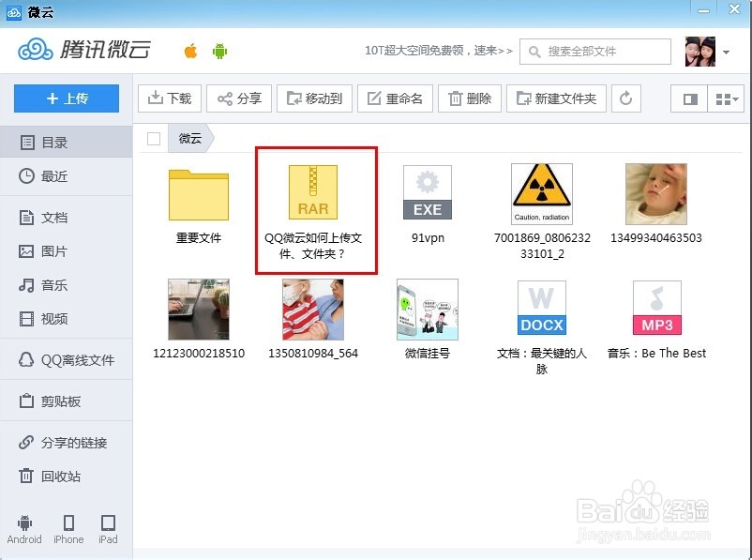Click the user avatar photo
This screenshot has width=752, height=560.
tap(700, 52)
